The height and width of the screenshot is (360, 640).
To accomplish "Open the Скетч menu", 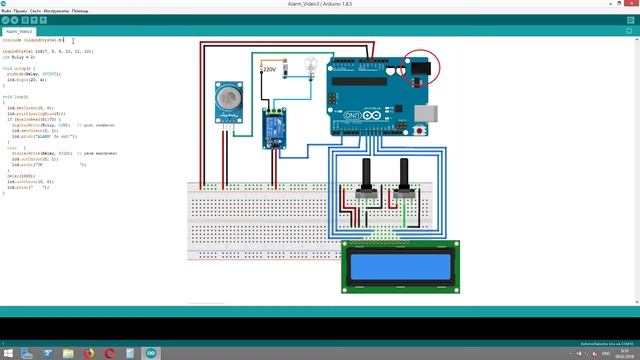I will click(x=35, y=11).
